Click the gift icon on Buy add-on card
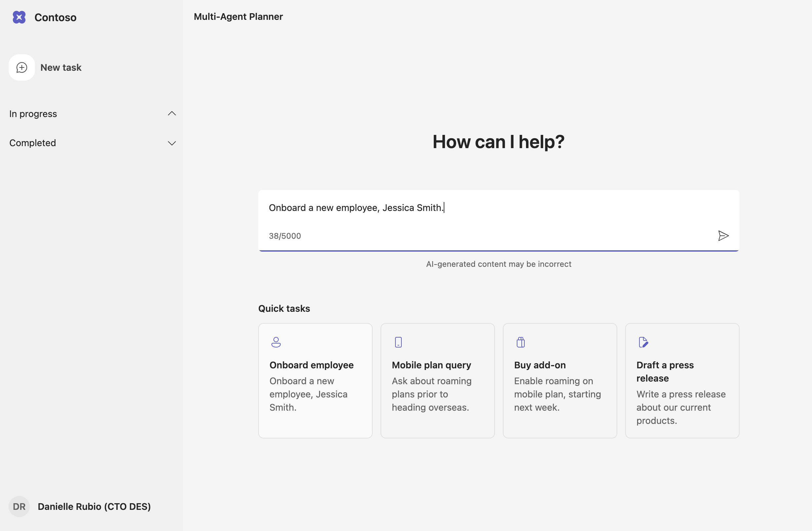The image size is (812, 531). pos(520,342)
